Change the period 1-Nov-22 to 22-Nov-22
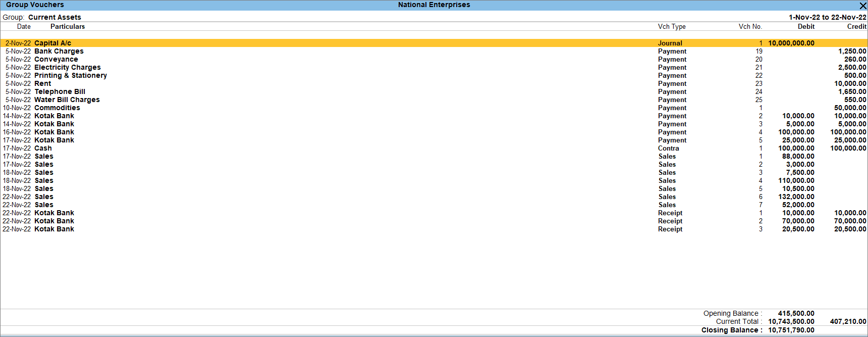Screen dimensions: 868x337 [x=828, y=17]
